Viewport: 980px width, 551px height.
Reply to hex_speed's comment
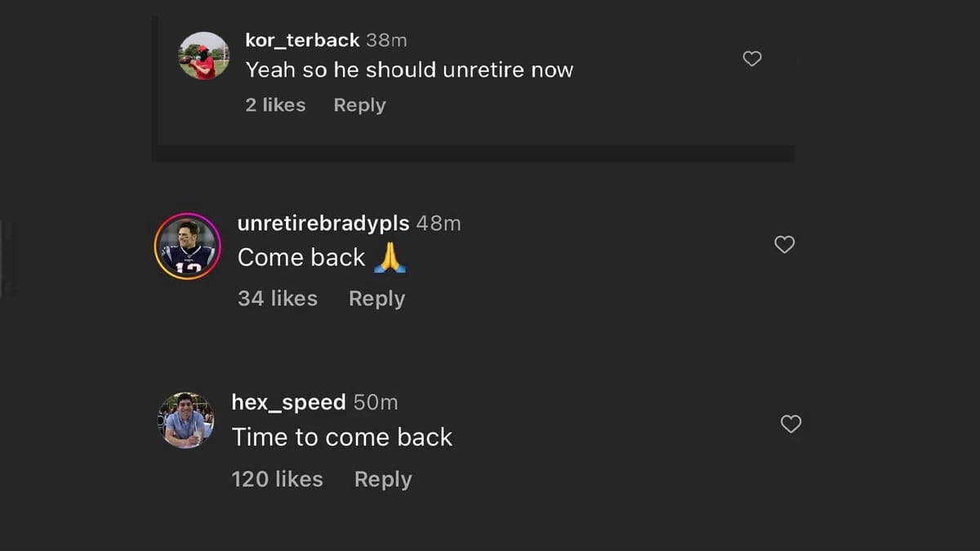click(382, 479)
